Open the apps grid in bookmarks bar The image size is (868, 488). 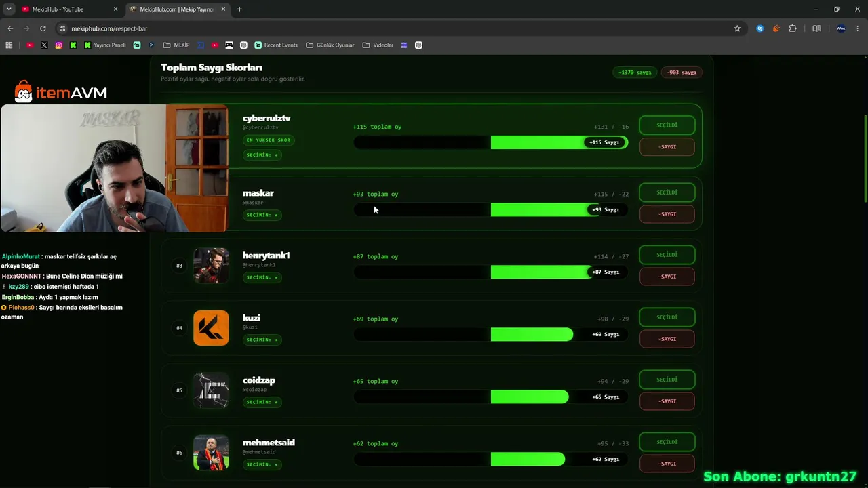(9, 45)
